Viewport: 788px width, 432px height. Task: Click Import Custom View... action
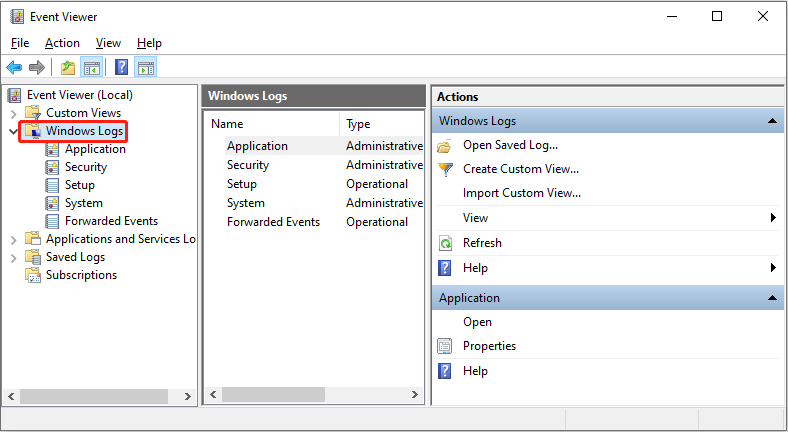click(x=522, y=193)
